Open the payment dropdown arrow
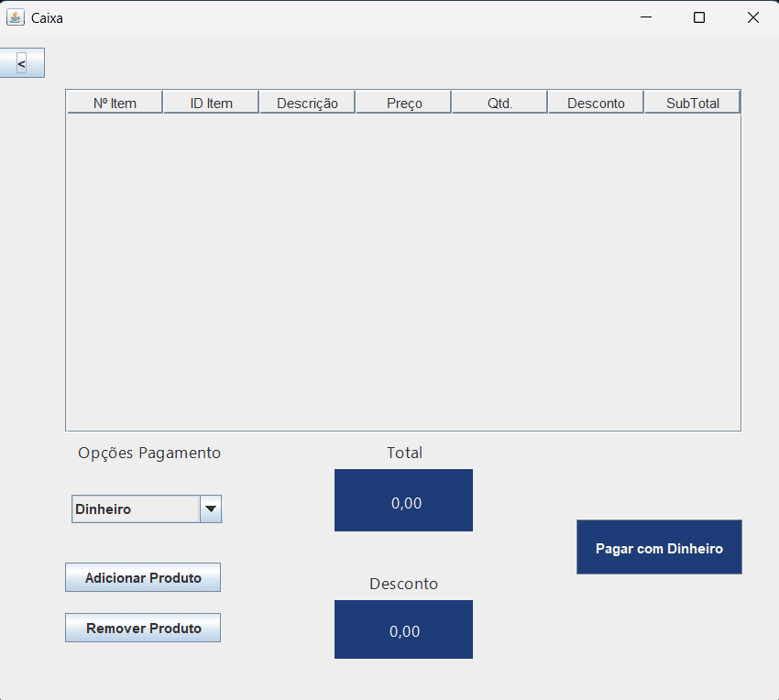Screen dimensions: 779x700 coord(211,509)
